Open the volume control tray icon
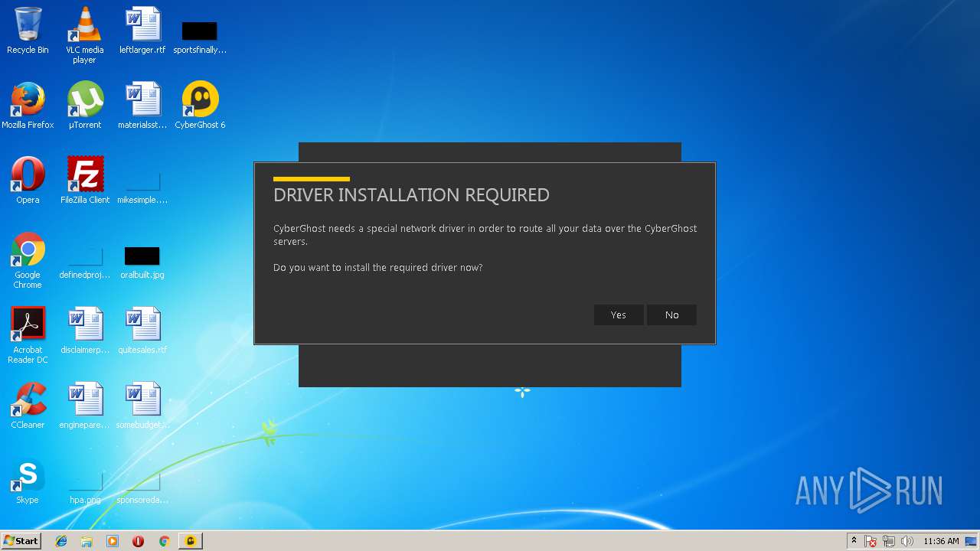Viewport: 980px width, 551px height. (907, 541)
